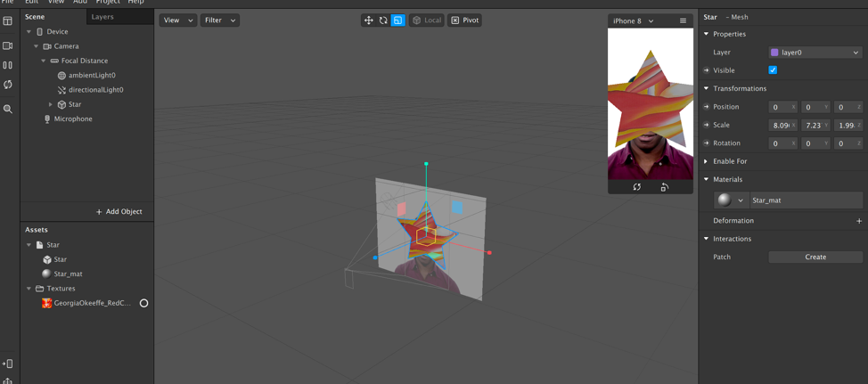Collapse the Focal Distance tree node
This screenshot has height=384, width=868.
tap(43, 61)
